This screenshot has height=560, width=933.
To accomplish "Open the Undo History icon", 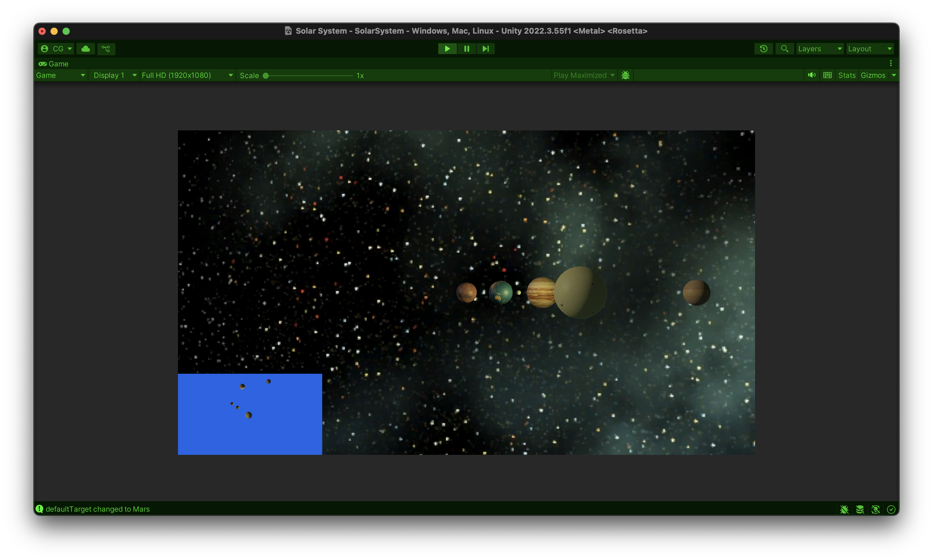I will (763, 49).
